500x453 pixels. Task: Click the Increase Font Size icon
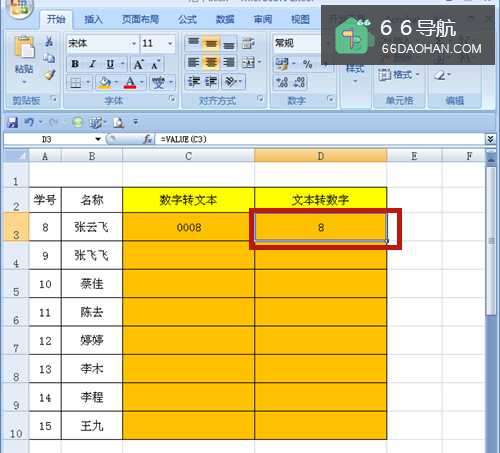[138, 64]
